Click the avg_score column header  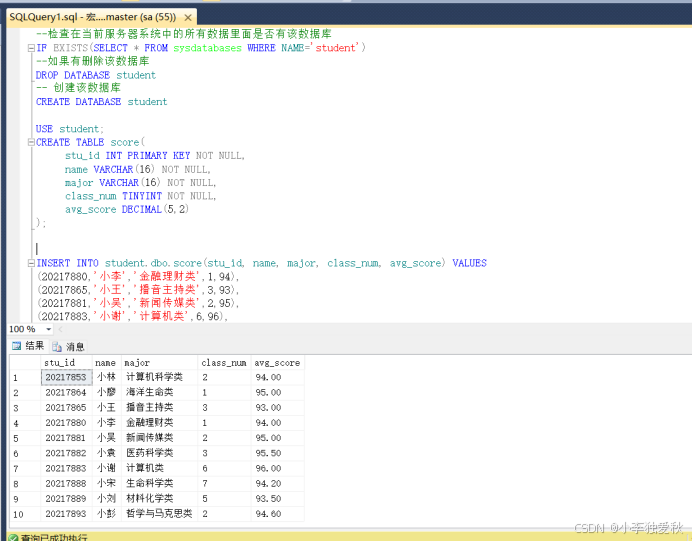[x=278, y=362]
